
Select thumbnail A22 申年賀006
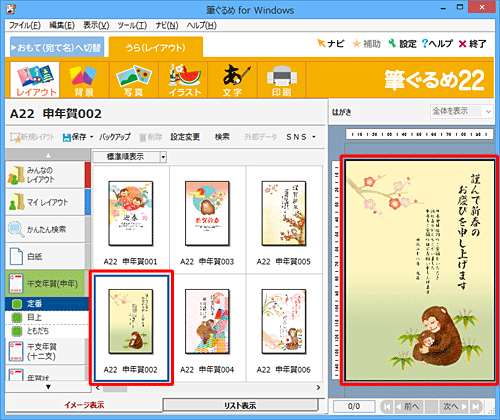[284, 328]
